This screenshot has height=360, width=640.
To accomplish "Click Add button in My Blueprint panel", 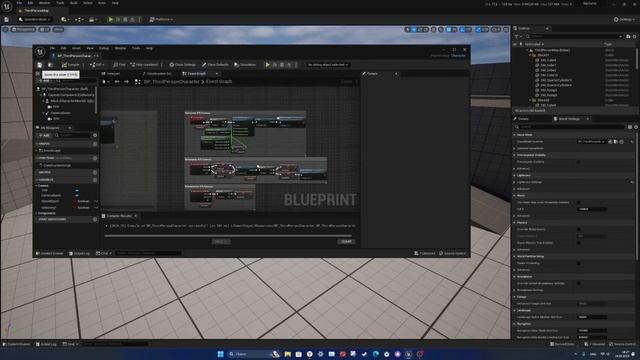I will 44,135.
